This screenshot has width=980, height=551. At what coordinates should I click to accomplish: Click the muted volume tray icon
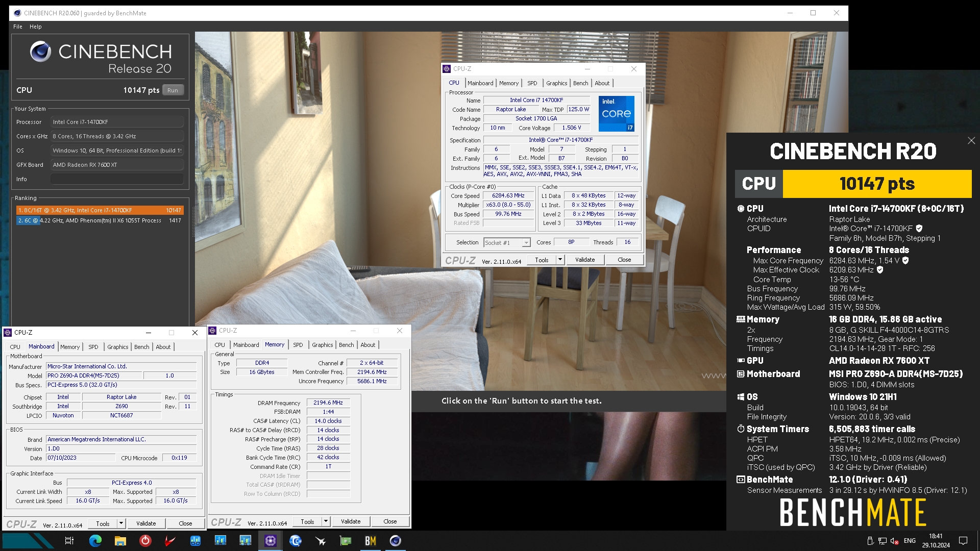coord(895,541)
